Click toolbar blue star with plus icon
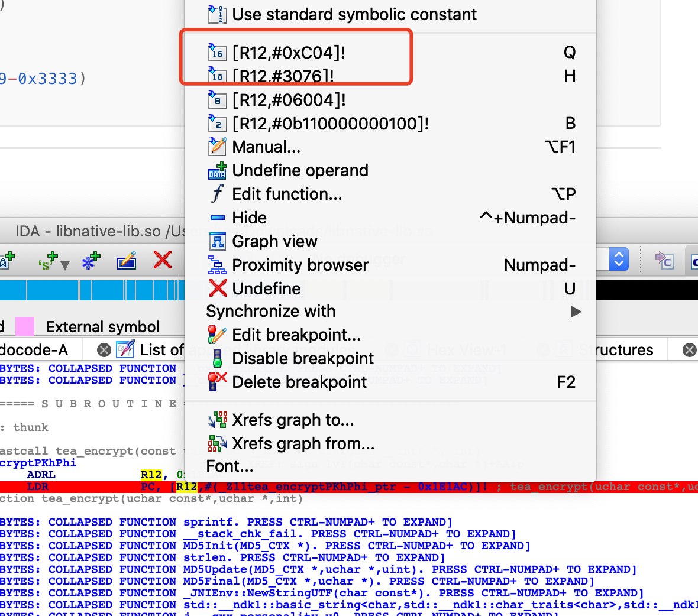The image size is (698, 616). click(x=91, y=261)
